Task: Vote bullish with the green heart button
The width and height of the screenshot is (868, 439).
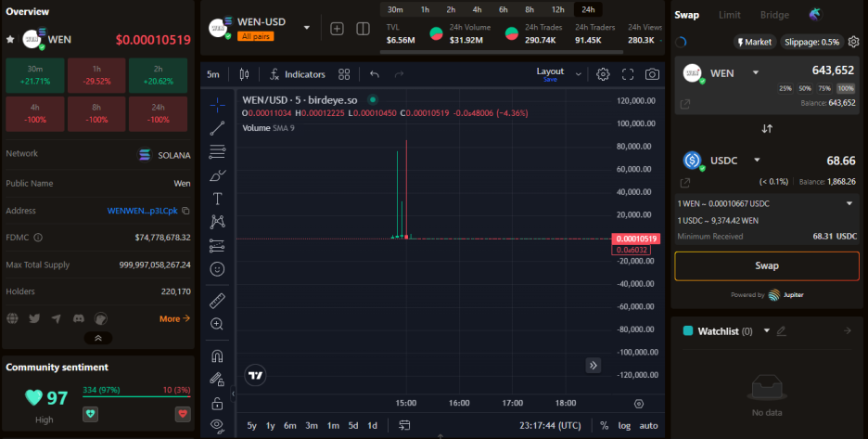Action: click(x=90, y=414)
